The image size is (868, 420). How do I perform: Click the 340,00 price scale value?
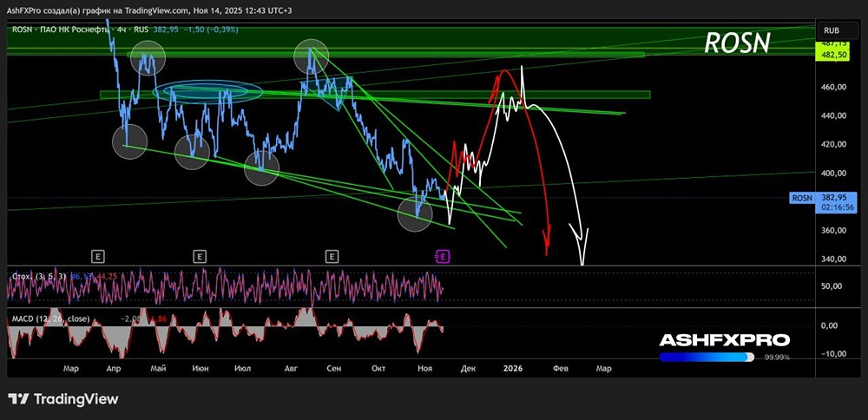(x=833, y=259)
